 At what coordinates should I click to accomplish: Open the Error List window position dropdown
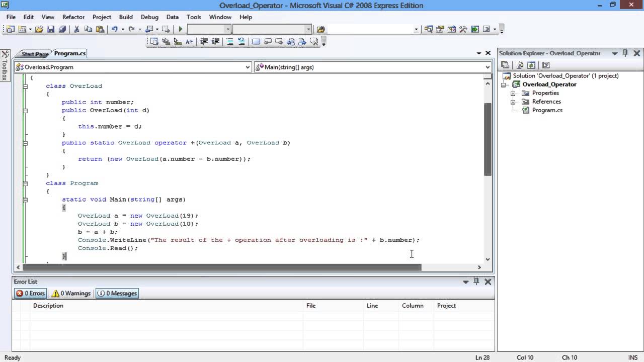pyautogui.click(x=465, y=282)
